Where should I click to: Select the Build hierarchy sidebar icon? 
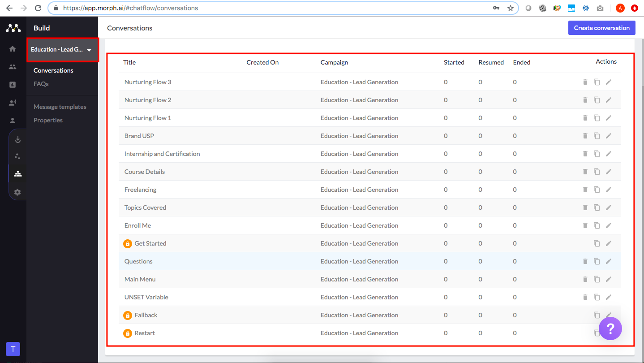click(18, 174)
